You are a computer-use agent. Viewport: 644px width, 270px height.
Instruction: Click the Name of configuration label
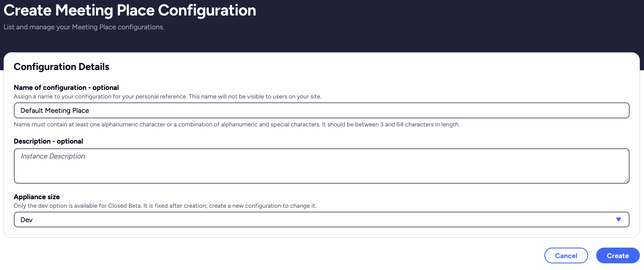(x=66, y=88)
